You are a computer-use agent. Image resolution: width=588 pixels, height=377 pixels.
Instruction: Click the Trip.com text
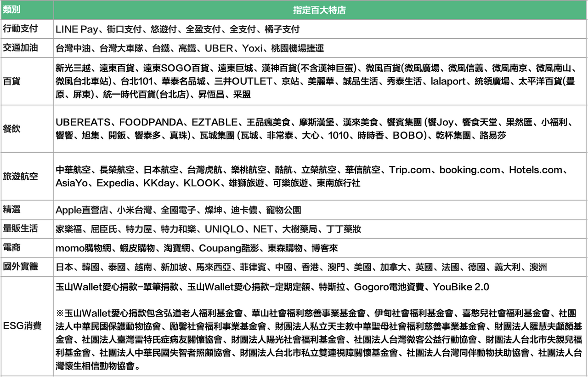point(410,170)
